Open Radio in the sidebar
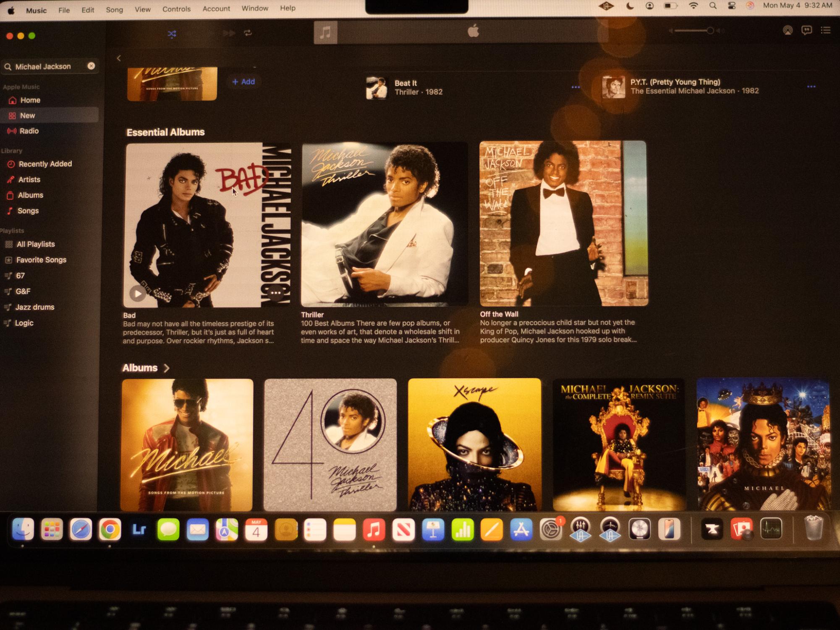Viewport: 840px width, 630px height. (x=50, y=131)
